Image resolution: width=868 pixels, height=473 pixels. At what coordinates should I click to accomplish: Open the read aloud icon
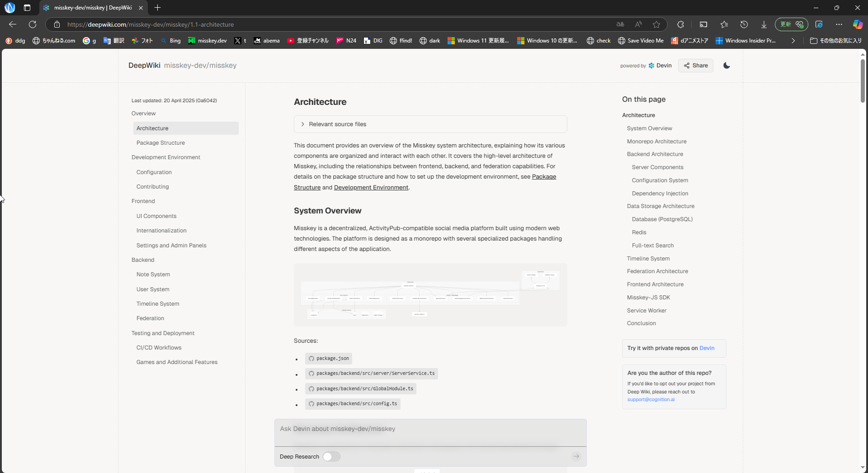[x=638, y=24]
